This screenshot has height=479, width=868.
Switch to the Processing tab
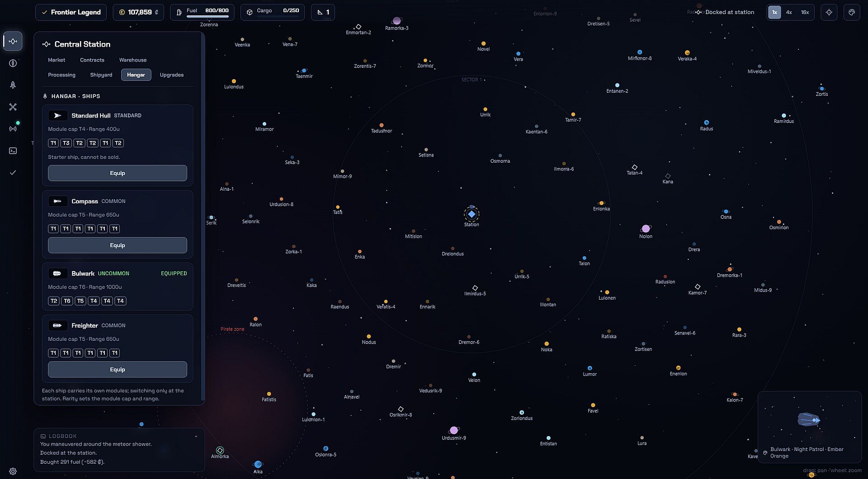pyautogui.click(x=62, y=75)
